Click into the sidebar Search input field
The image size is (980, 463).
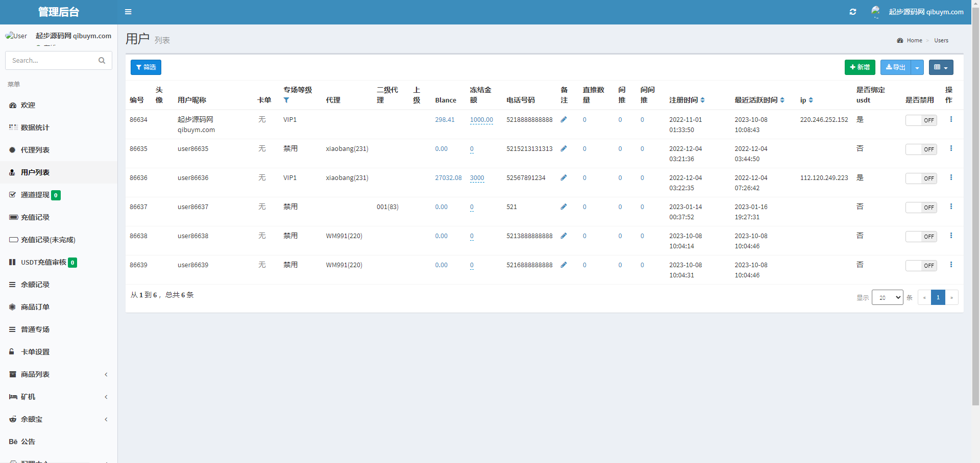[51, 61]
